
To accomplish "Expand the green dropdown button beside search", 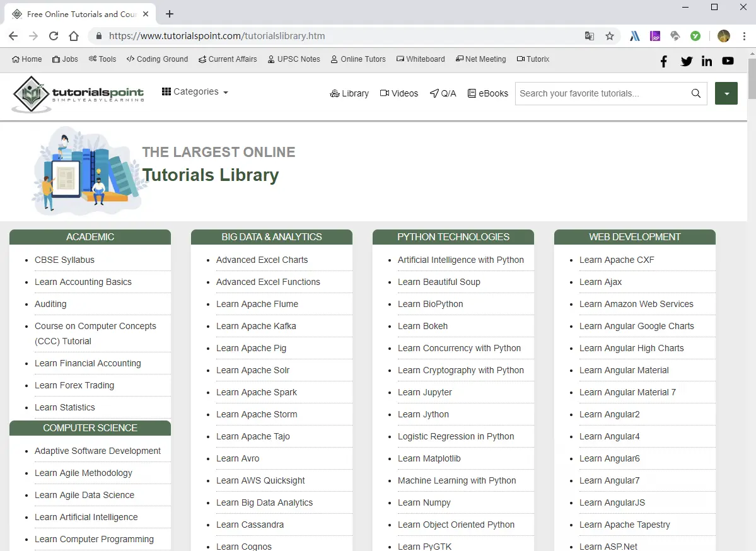I will click(726, 93).
